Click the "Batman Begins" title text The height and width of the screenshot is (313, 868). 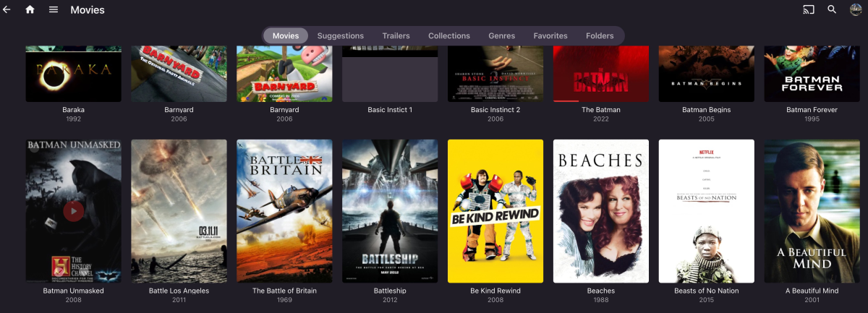707,110
